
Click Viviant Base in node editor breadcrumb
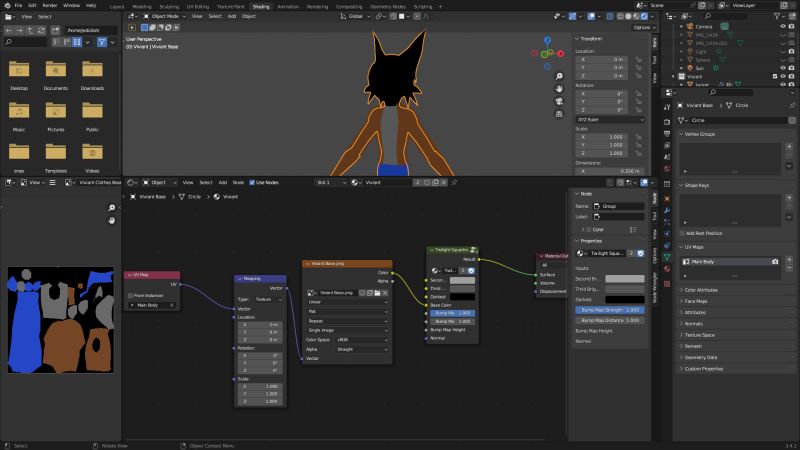point(153,196)
